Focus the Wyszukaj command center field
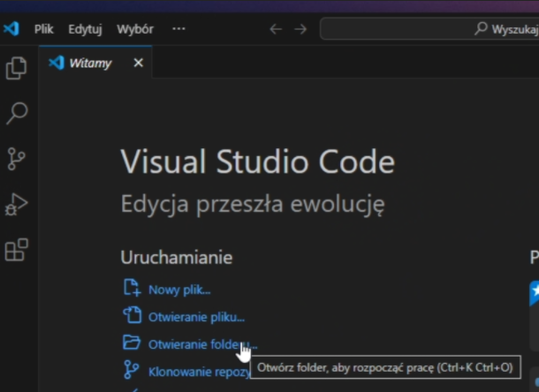539x392 pixels. click(x=429, y=29)
